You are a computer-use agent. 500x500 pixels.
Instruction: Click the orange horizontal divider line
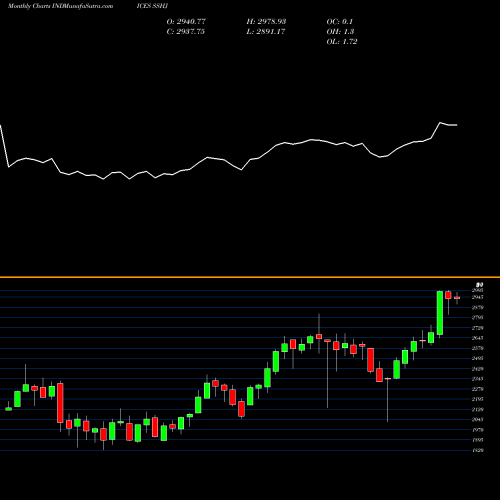[x=250, y=277]
